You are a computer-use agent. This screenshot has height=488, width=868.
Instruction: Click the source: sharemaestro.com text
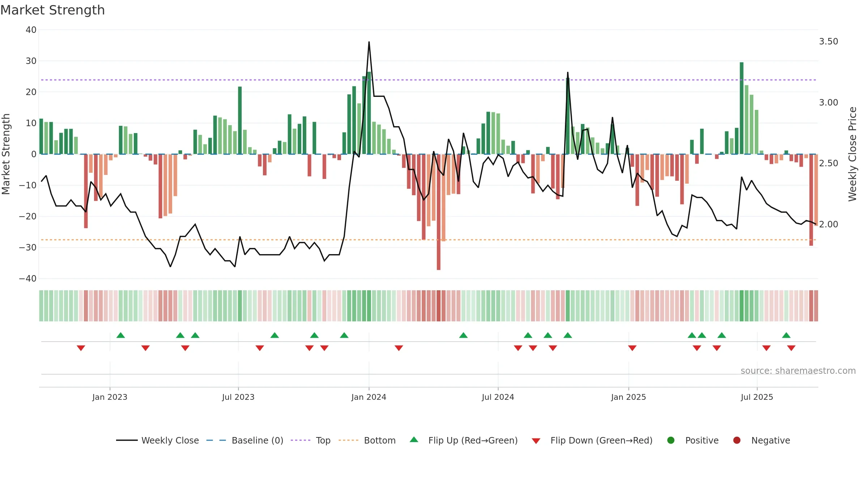tap(798, 371)
